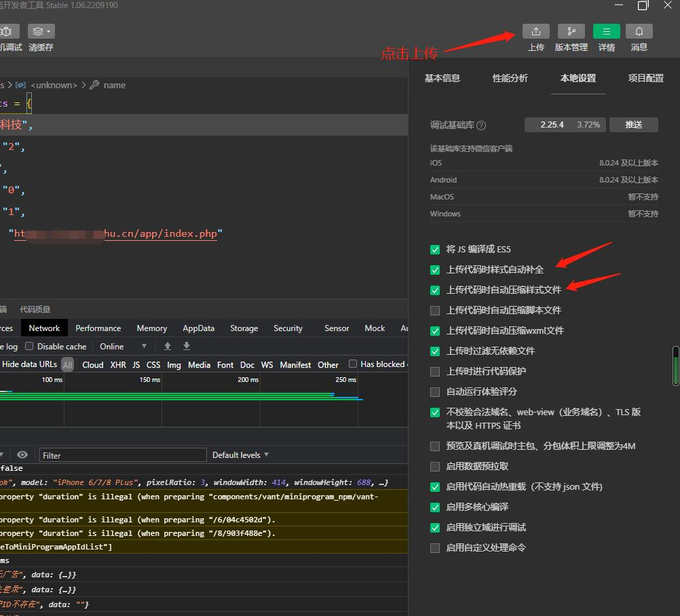Click the Upload (上传) icon in toolbar

[535, 31]
